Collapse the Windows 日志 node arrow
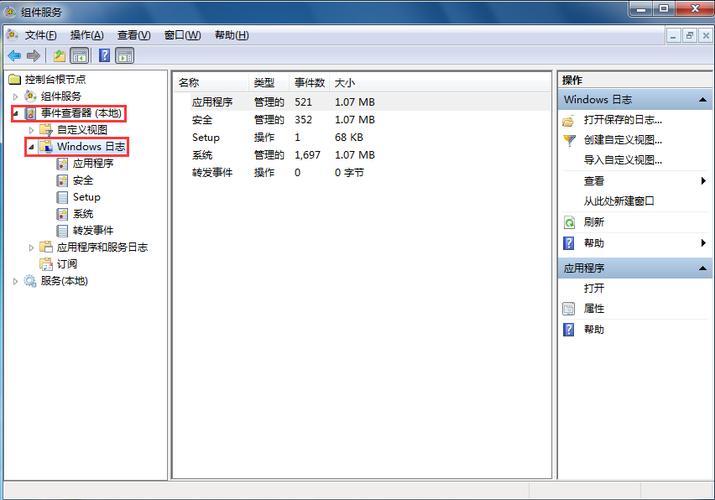Viewport: 715px width, 500px height. [31, 147]
